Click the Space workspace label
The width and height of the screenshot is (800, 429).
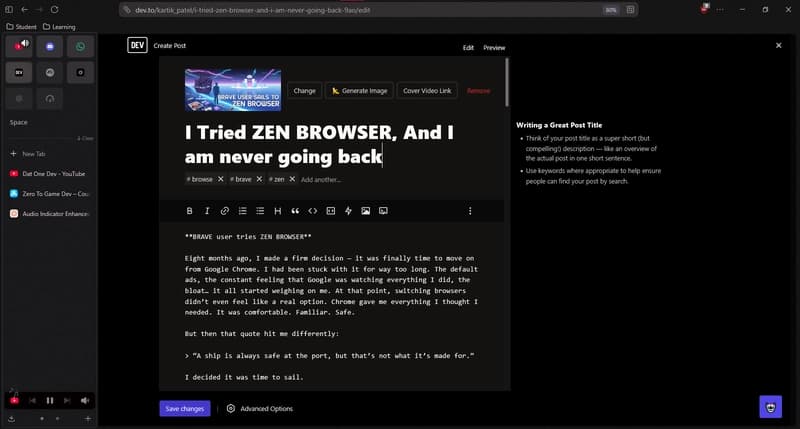19,122
